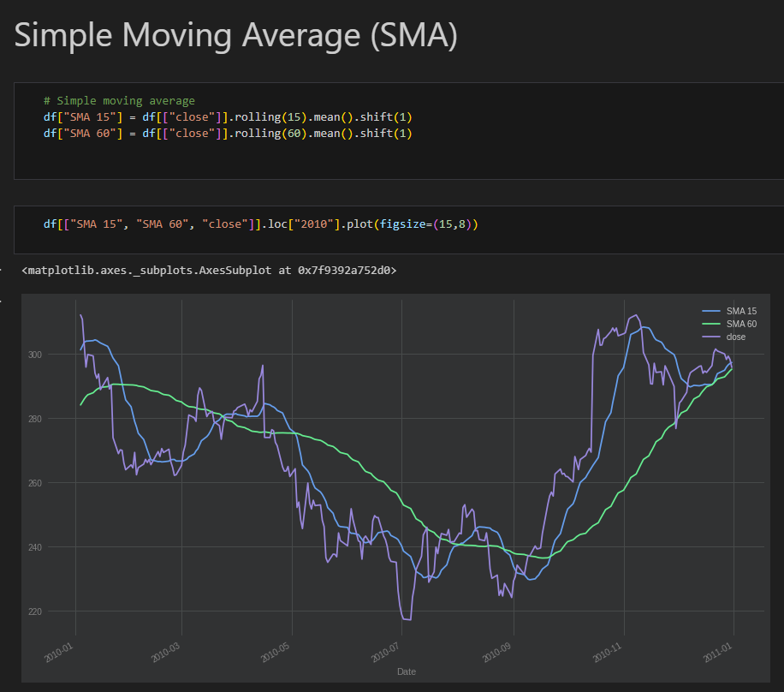The height and width of the screenshot is (692, 784).
Task: Click the SMA 60 rolling(60) code line
Action: tap(228, 134)
